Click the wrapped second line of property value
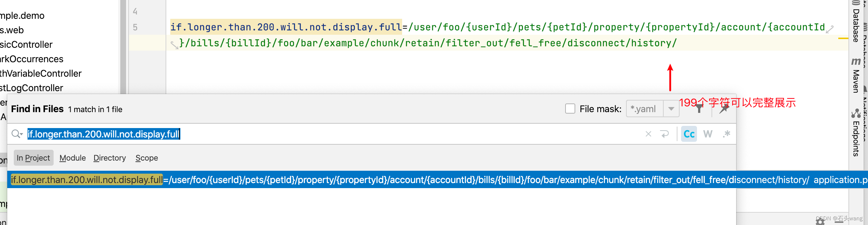Viewport: 868px width, 225px height. (428, 43)
